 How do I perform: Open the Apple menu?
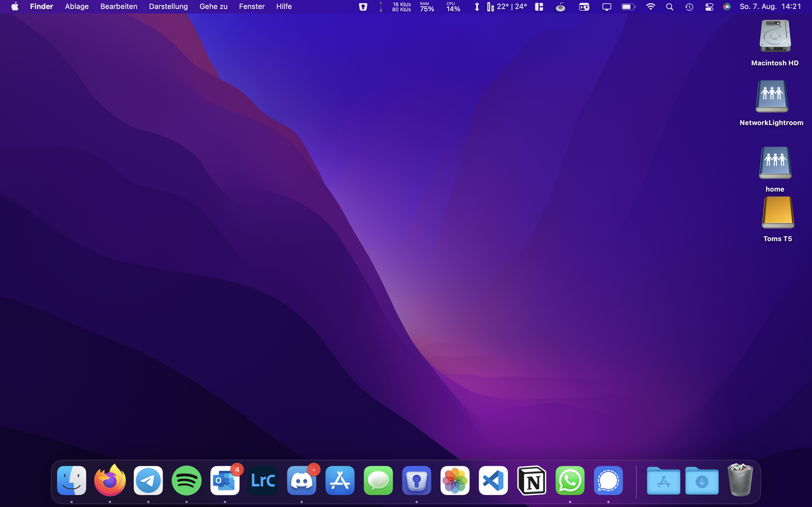tap(15, 7)
